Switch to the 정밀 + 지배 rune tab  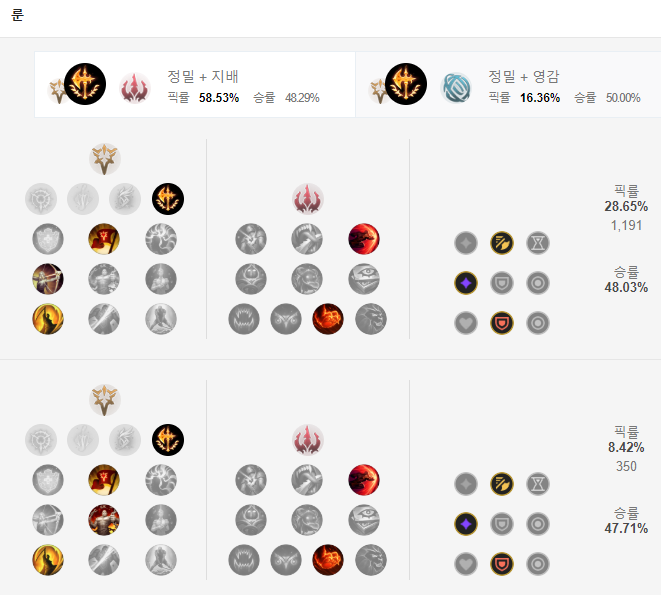click(x=195, y=85)
